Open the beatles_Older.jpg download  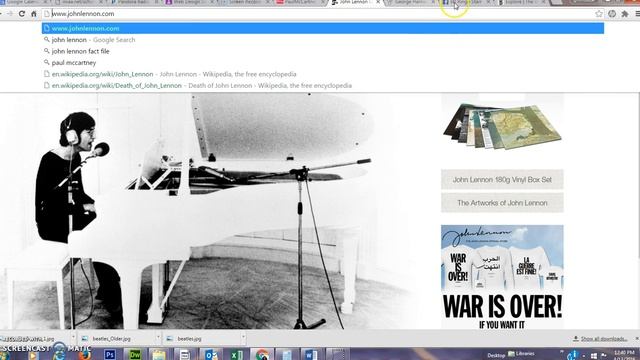(x=111, y=339)
